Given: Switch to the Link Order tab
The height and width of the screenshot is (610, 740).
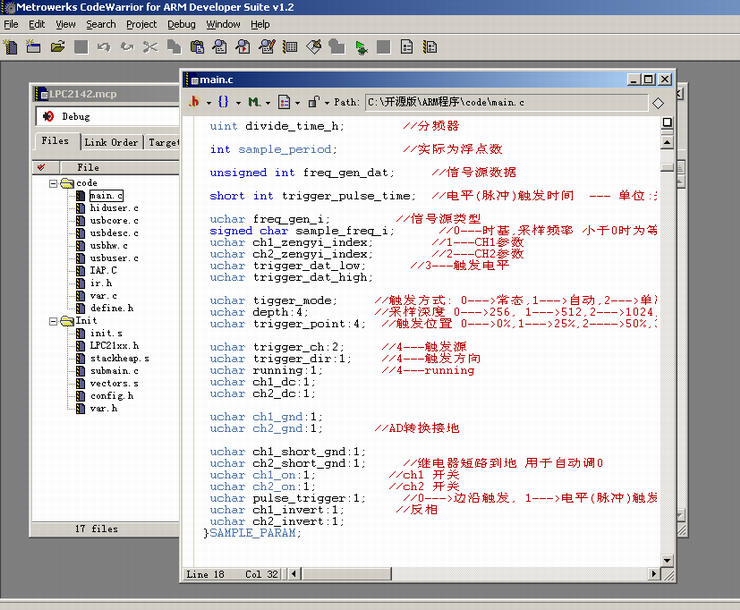Looking at the screenshot, I should [x=111, y=142].
